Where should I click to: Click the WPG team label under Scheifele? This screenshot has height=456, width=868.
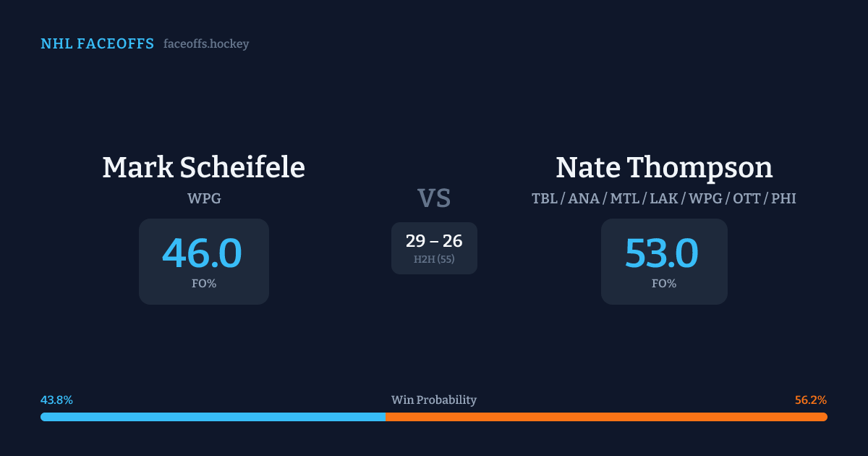(x=204, y=198)
